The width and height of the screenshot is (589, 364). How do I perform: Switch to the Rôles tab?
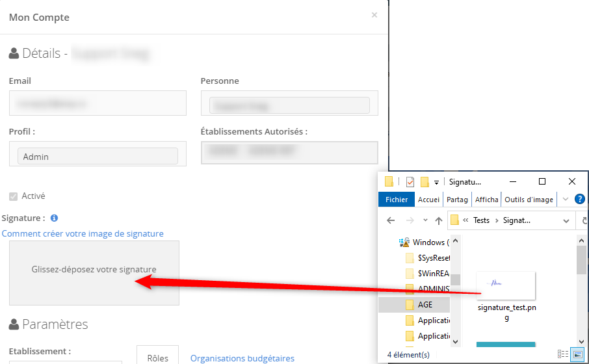click(157, 357)
